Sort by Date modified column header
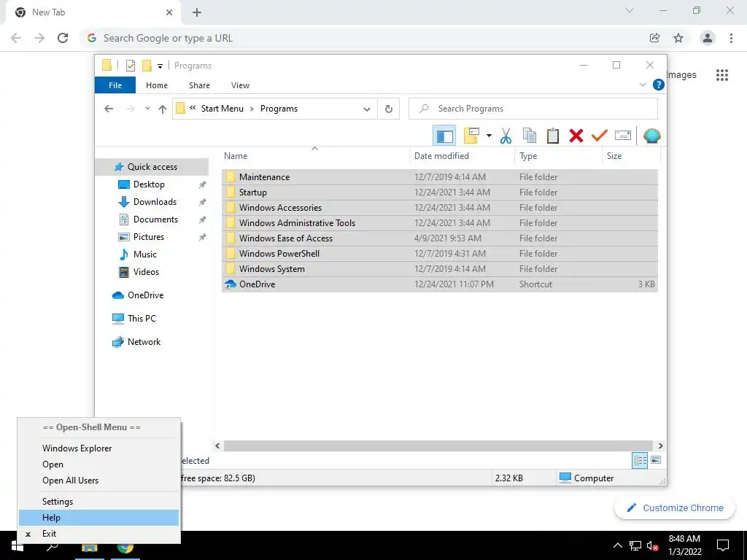 (x=462, y=156)
